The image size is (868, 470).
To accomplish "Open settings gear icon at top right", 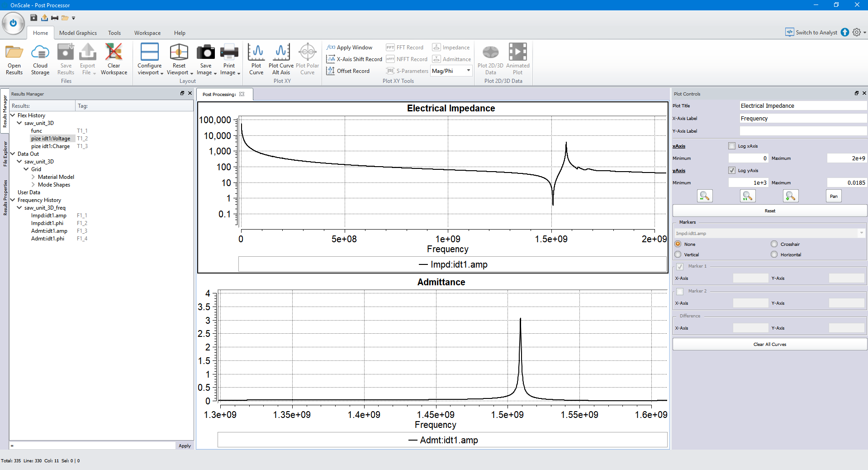I will pos(857,32).
